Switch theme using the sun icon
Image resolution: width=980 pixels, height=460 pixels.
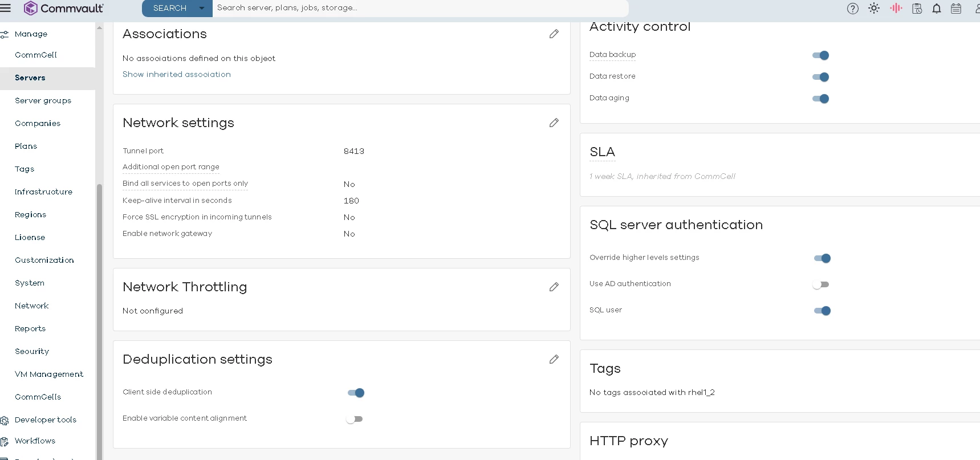click(874, 9)
